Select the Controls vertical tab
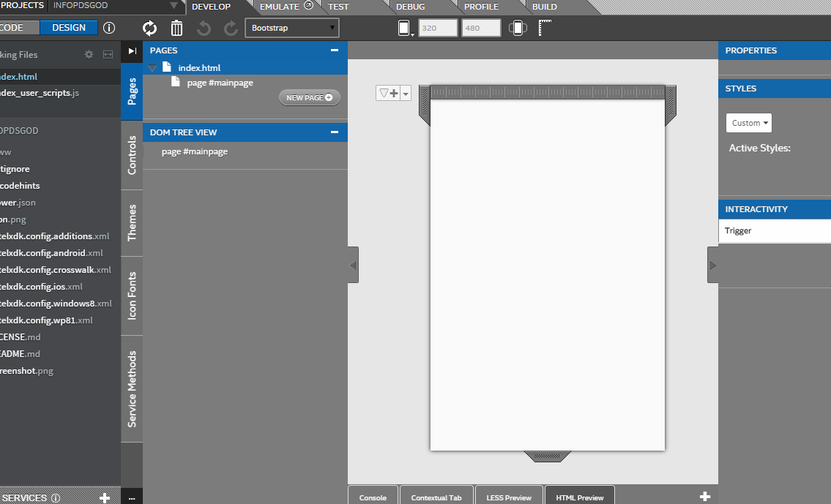Viewport: 831px width, 504px height. coord(132,154)
